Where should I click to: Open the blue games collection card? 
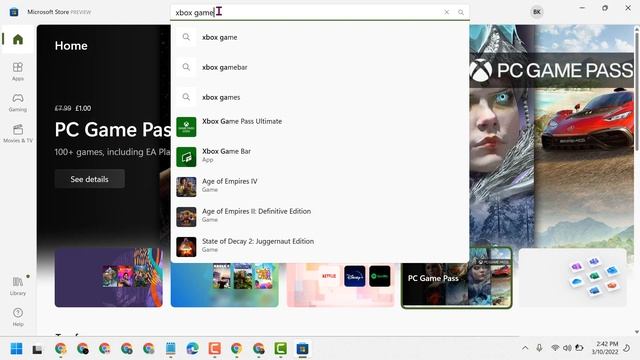click(x=224, y=285)
